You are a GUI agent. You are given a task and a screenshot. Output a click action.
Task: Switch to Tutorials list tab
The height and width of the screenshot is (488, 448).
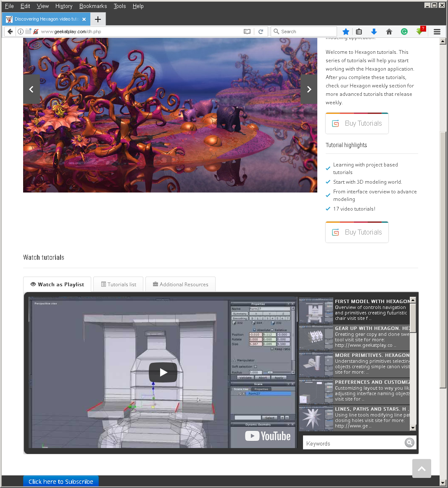[118, 285]
